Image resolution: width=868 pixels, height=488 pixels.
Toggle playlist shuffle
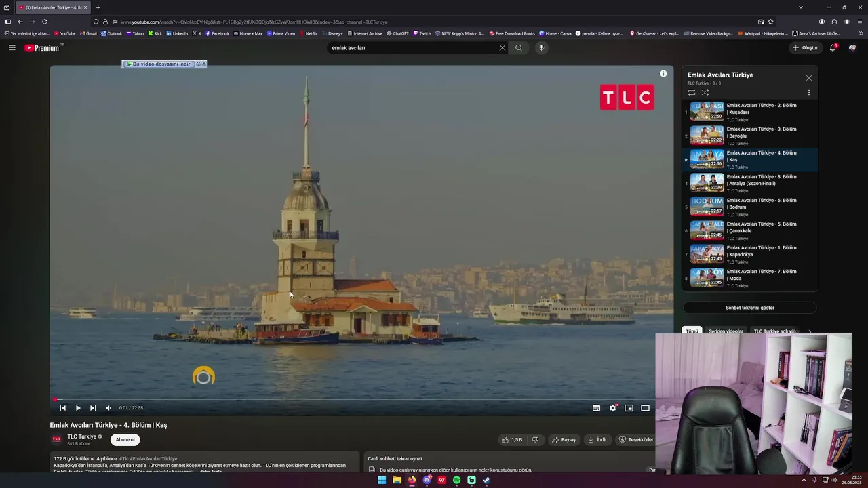(705, 92)
